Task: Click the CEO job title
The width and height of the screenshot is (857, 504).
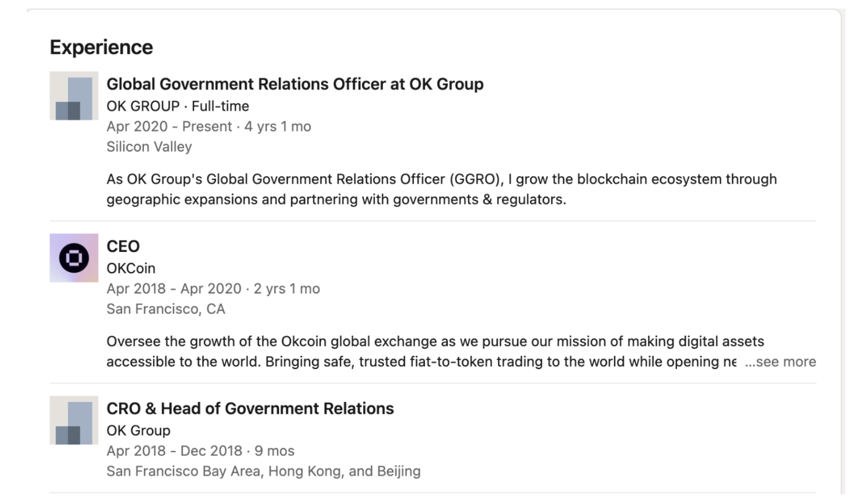Action: [123, 247]
